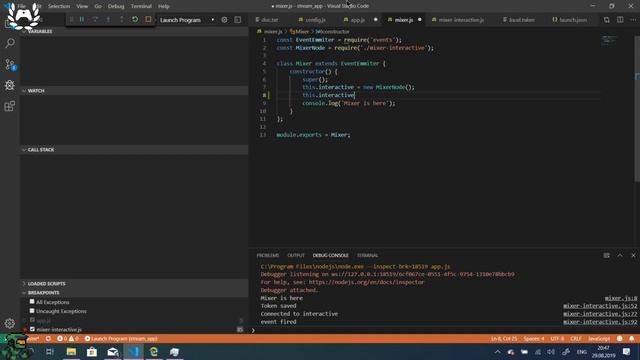Clear the debug console output

(607, 255)
